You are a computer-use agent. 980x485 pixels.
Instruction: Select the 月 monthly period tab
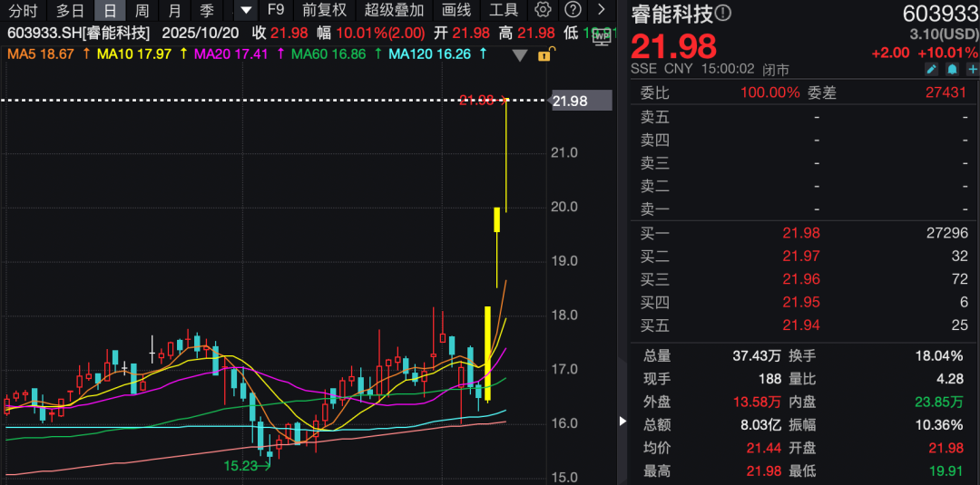(176, 10)
